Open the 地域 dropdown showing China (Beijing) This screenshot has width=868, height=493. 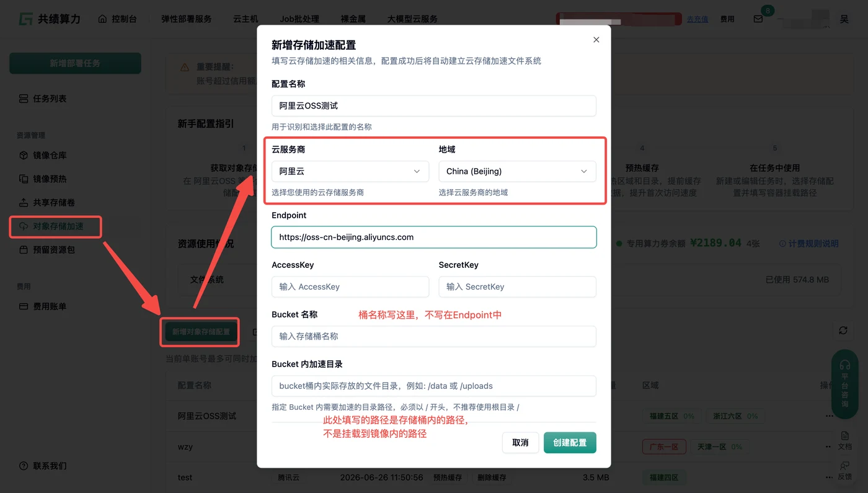pyautogui.click(x=517, y=171)
